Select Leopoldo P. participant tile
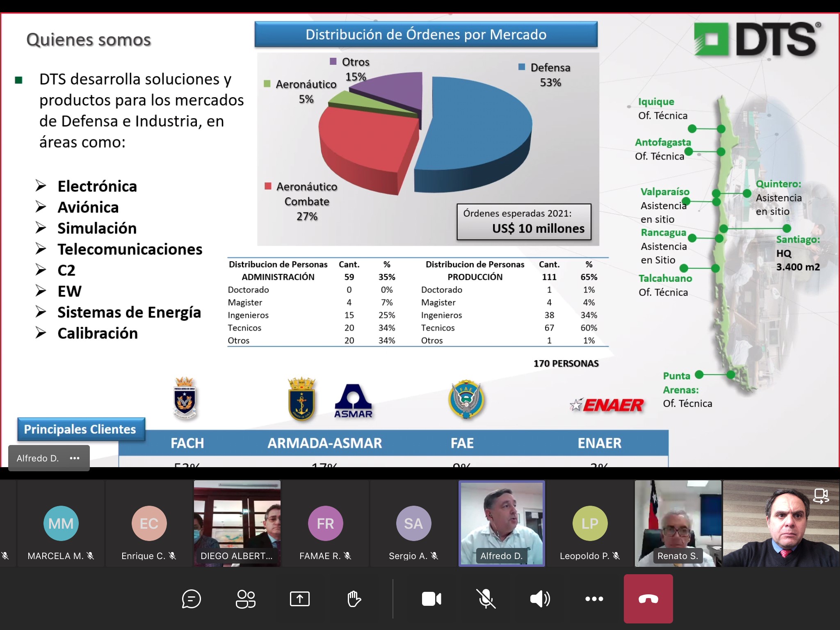Image resolution: width=840 pixels, height=630 pixels. pos(590,524)
